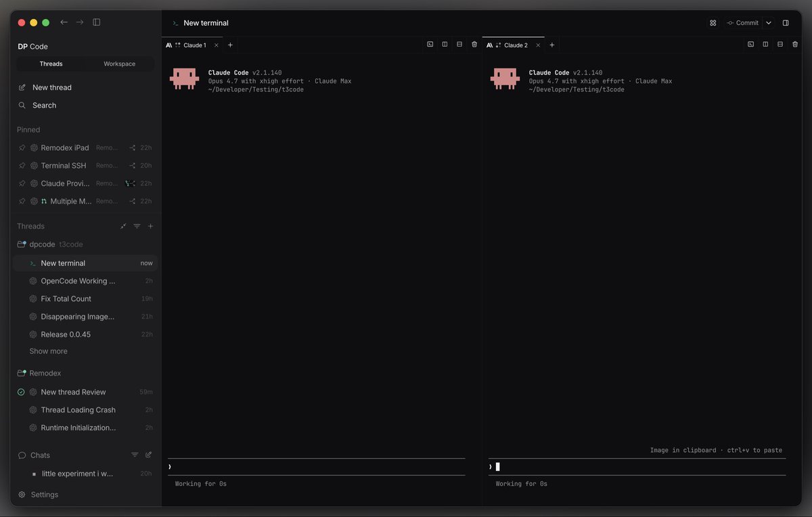Collapse the Remodex project folder
Viewport: 812px width, 517px height.
[x=85, y=374]
